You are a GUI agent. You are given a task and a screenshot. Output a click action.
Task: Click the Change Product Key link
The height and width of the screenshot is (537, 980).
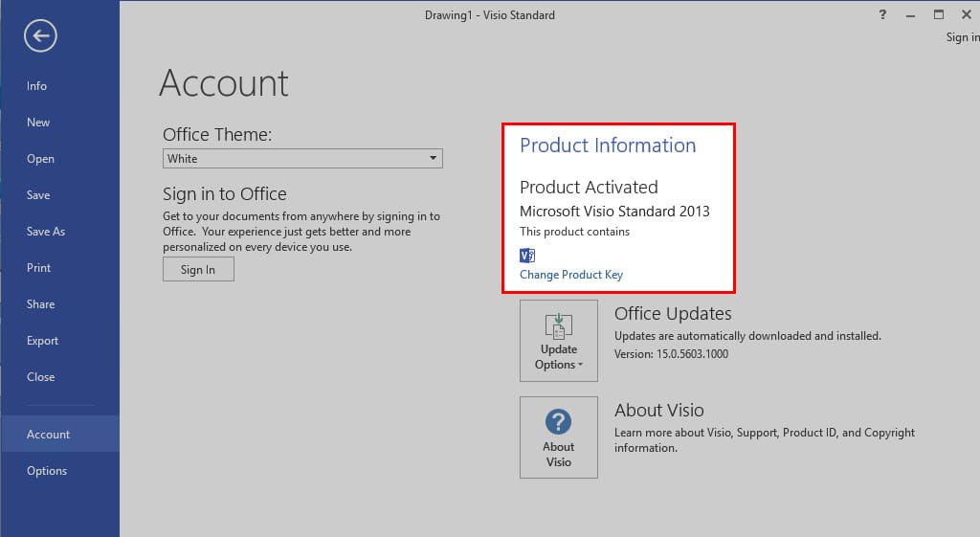pyautogui.click(x=571, y=275)
